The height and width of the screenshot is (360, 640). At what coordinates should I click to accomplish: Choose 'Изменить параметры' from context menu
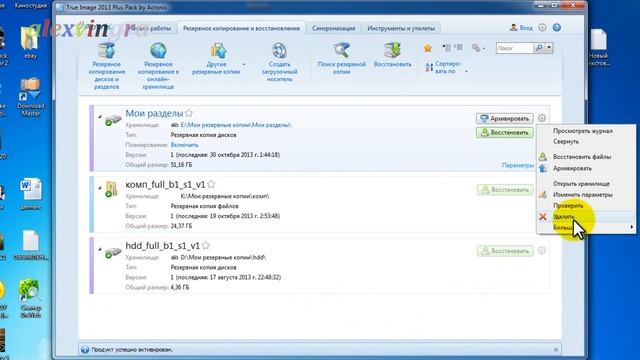[582, 195]
